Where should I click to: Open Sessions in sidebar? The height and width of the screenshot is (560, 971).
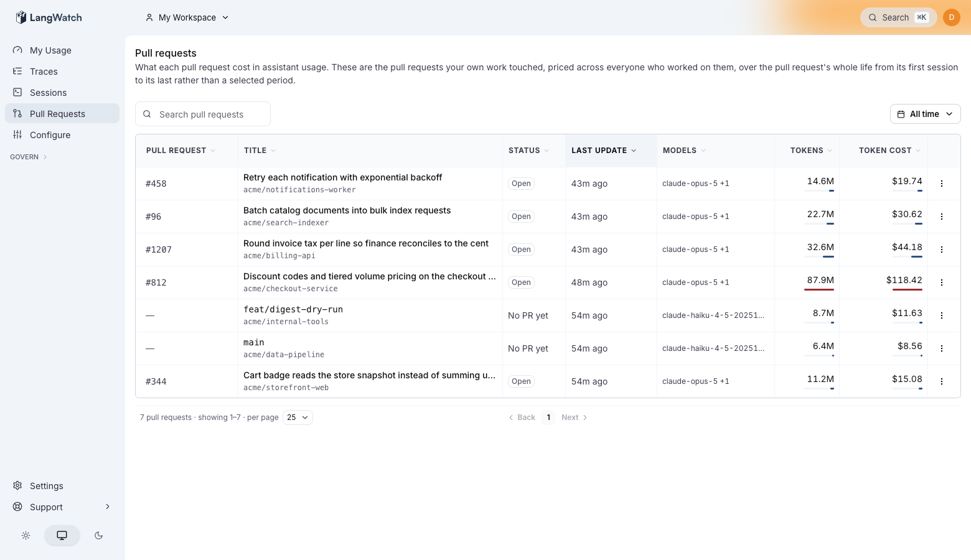coord(62,93)
